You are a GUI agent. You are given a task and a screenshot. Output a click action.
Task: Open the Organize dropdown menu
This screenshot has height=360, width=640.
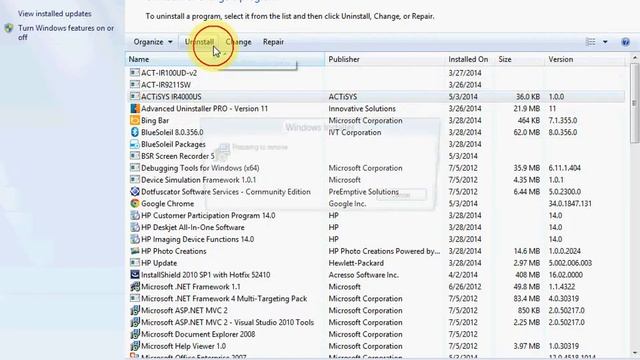click(x=153, y=42)
